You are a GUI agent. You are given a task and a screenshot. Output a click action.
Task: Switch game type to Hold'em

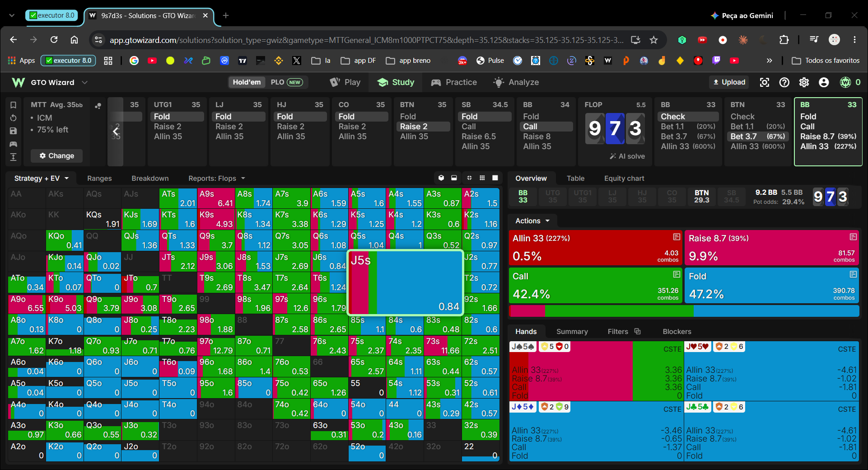click(x=247, y=82)
